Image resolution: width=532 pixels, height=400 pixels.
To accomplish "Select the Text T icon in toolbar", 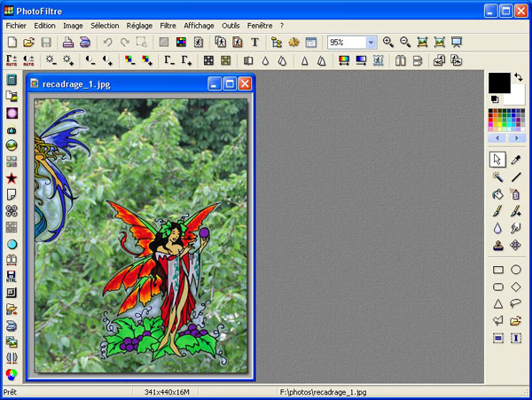I will click(x=254, y=42).
